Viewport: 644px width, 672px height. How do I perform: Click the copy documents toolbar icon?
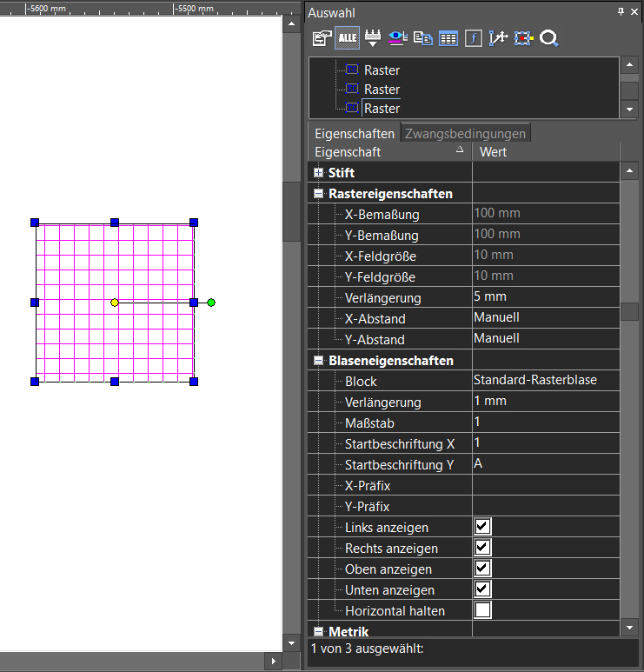pos(423,38)
